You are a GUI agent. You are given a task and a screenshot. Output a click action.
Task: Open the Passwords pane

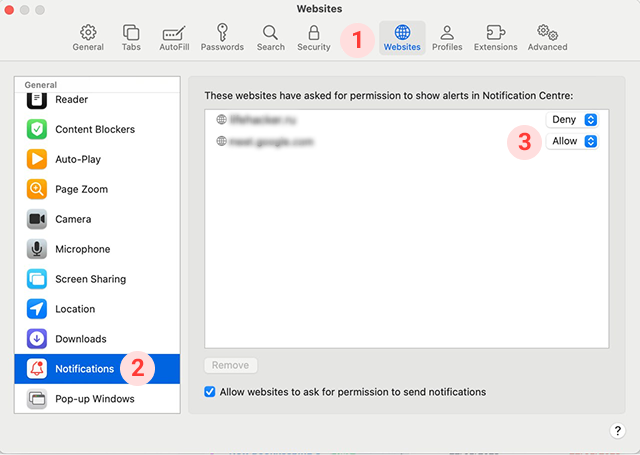click(222, 38)
